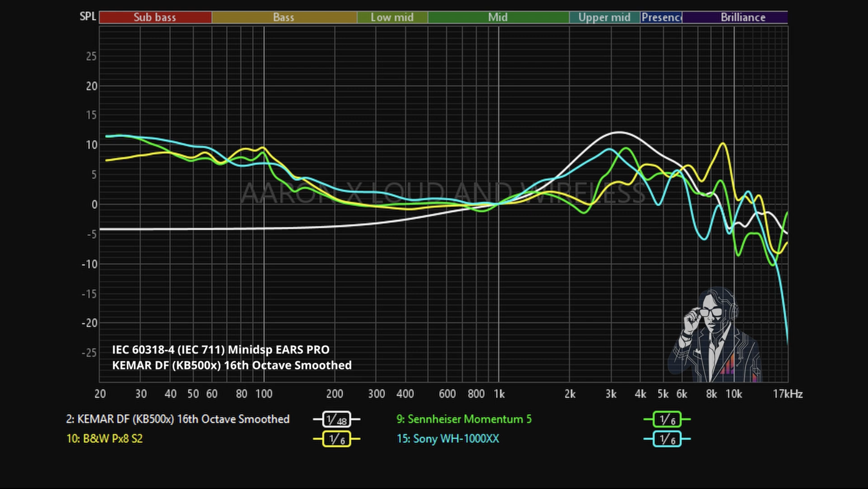Click the 5 dB mark on SPL axis
The height and width of the screenshot is (489, 868).
pyautogui.click(x=94, y=175)
